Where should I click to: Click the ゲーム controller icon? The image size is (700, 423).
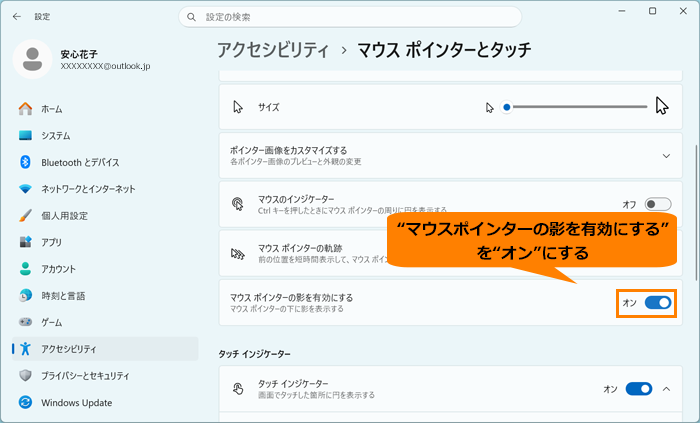(25, 322)
